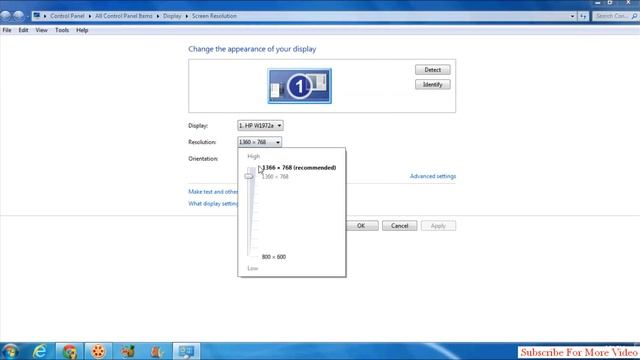Click the Back navigation arrow

(6, 16)
